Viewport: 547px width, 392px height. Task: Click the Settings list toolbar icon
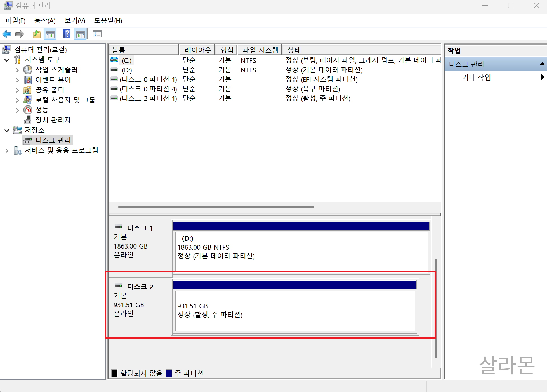(x=97, y=34)
